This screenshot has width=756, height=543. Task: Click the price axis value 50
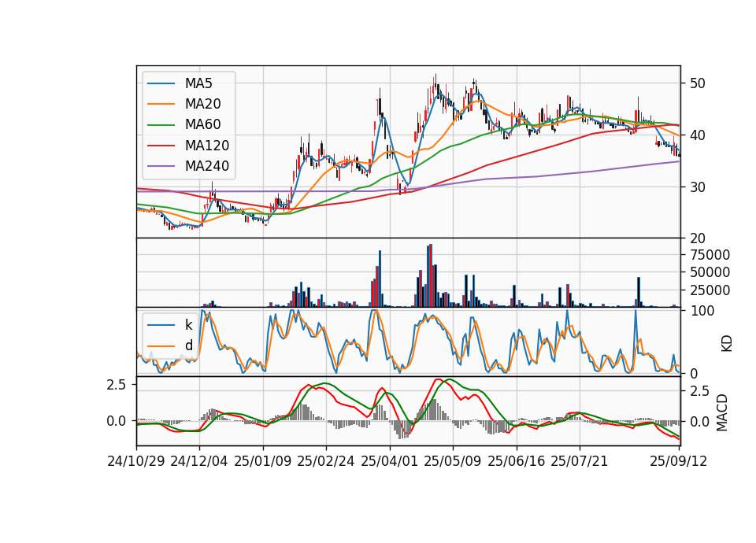(x=698, y=83)
